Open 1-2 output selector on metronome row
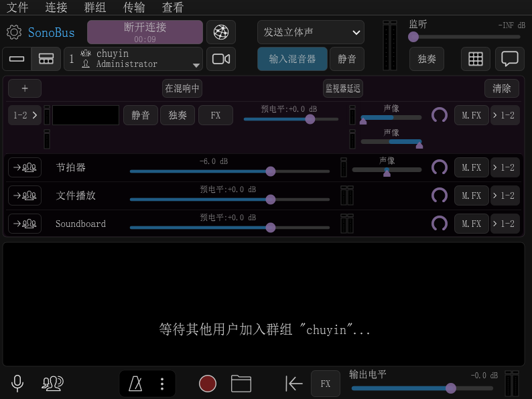 pyautogui.click(x=505, y=167)
